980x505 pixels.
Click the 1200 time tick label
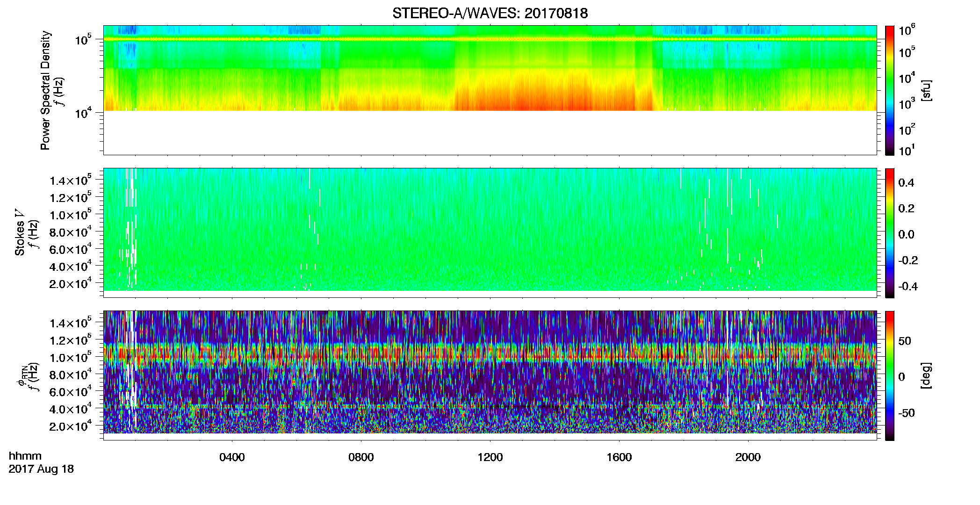click(x=490, y=457)
